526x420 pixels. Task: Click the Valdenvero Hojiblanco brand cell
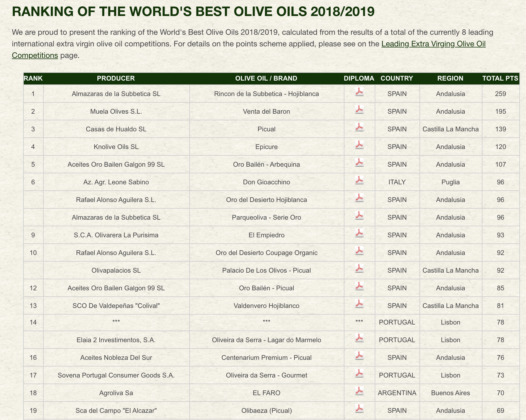click(x=267, y=306)
